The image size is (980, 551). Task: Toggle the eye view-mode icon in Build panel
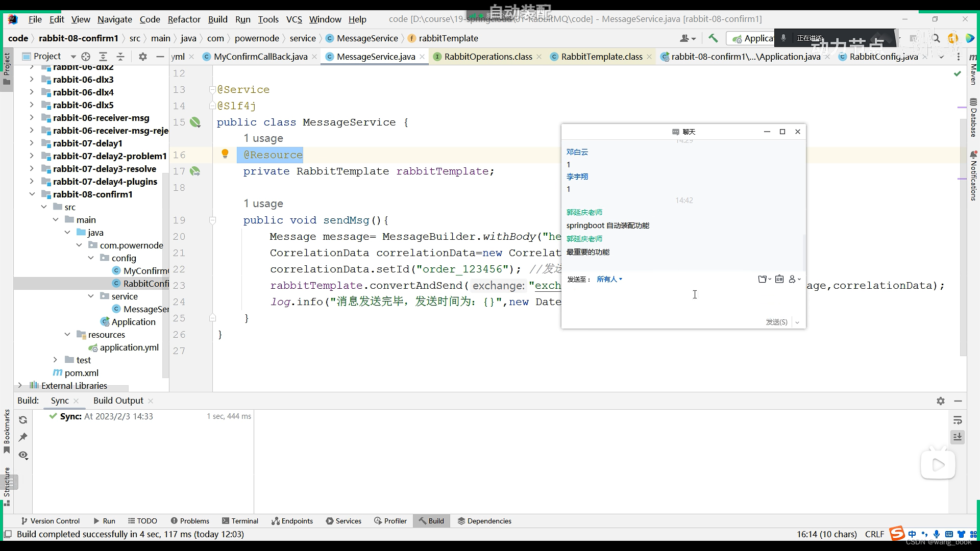(x=23, y=455)
